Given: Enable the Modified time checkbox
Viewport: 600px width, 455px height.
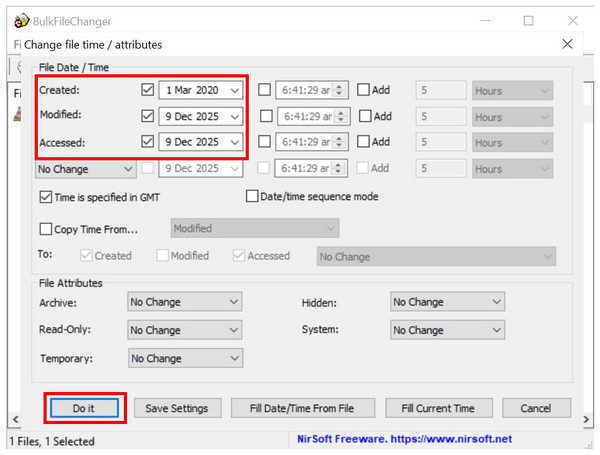Looking at the screenshot, I should [x=266, y=116].
